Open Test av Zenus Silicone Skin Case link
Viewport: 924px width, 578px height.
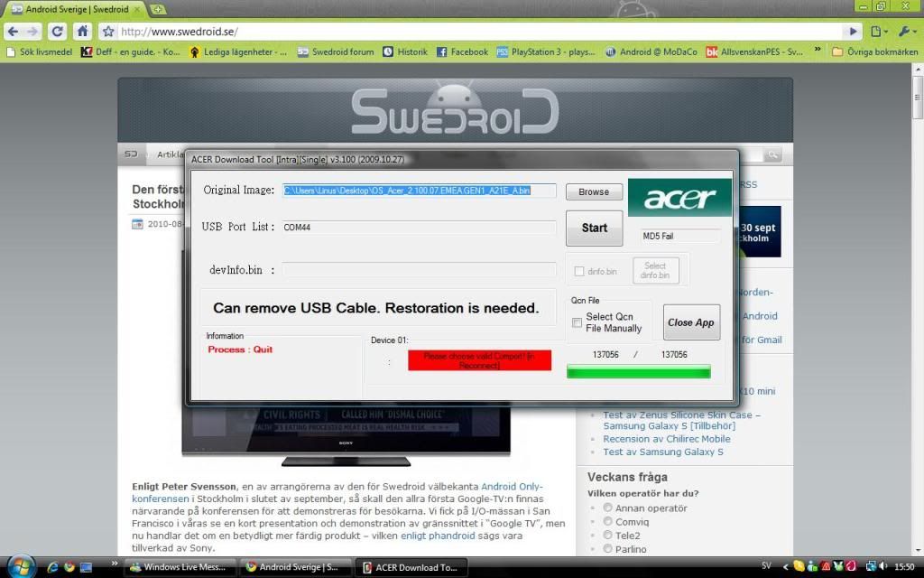coord(682,420)
